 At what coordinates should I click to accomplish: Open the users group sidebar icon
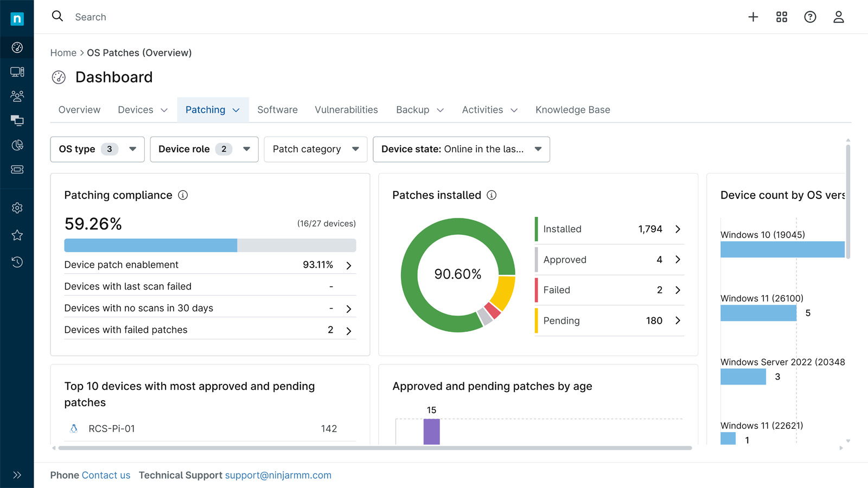[x=17, y=97]
